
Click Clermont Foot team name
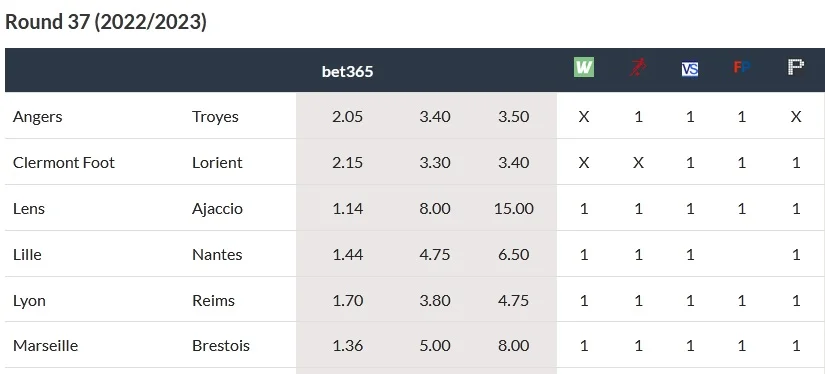point(64,163)
